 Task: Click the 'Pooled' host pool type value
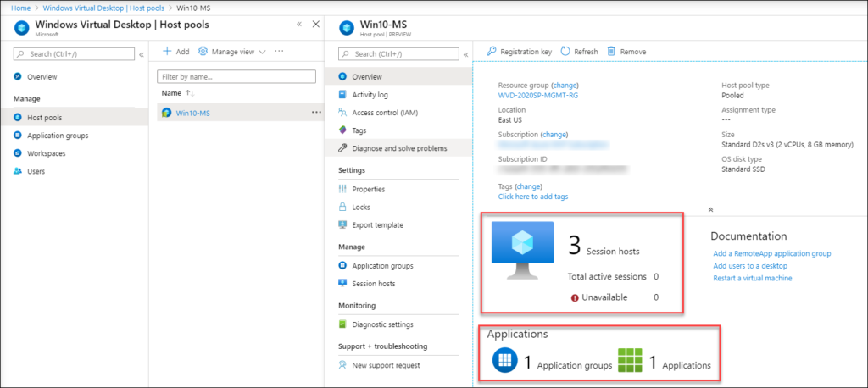tap(732, 95)
